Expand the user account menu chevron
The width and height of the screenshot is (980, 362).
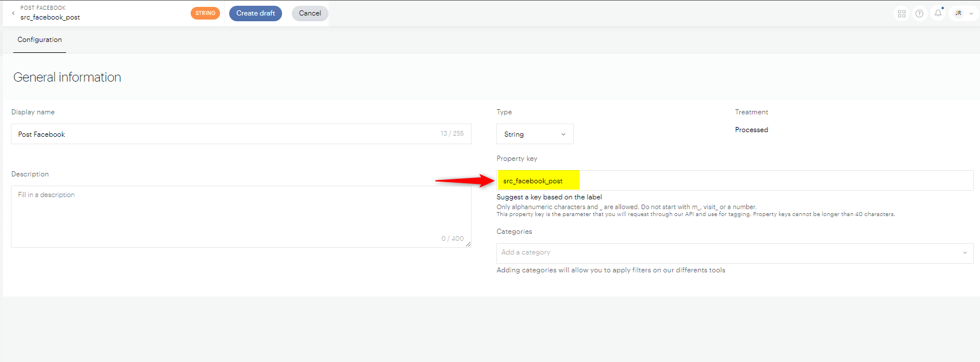[x=971, y=14]
